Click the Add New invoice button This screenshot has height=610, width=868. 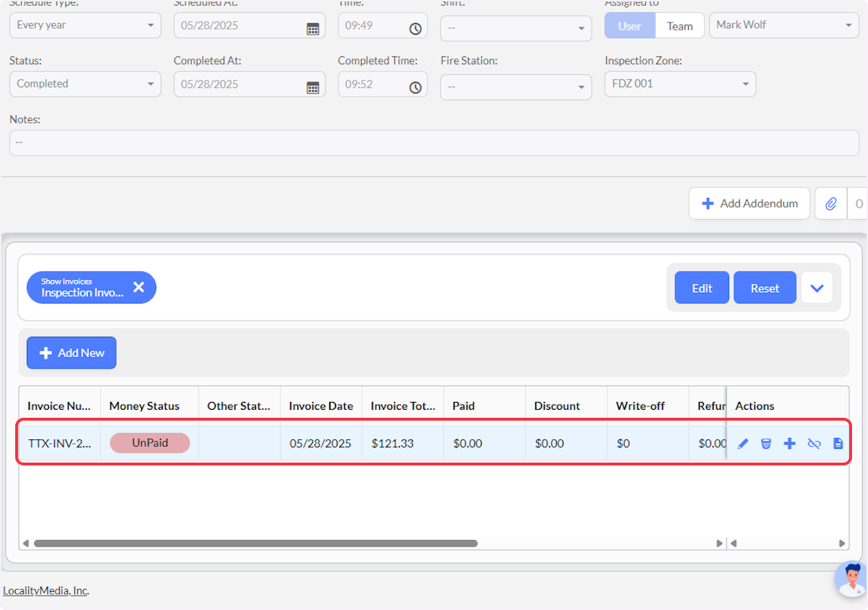72,353
